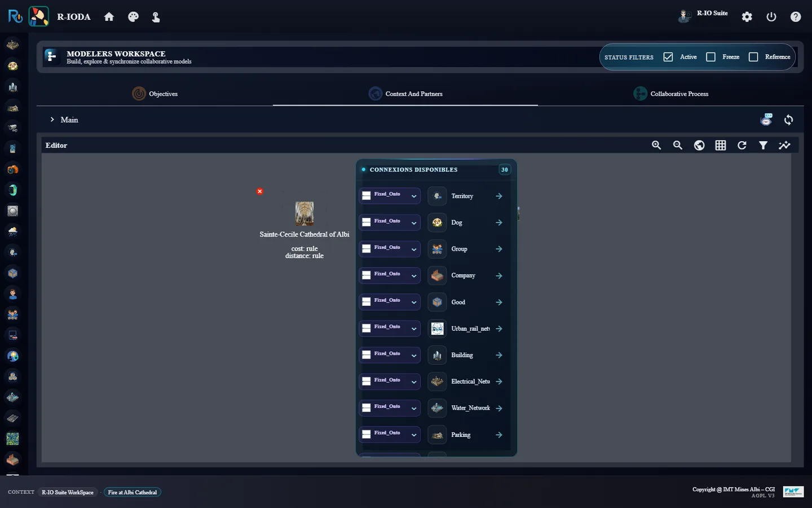
Task: Click the R-IO Suite WorkSpace context chip
Action: 68,492
